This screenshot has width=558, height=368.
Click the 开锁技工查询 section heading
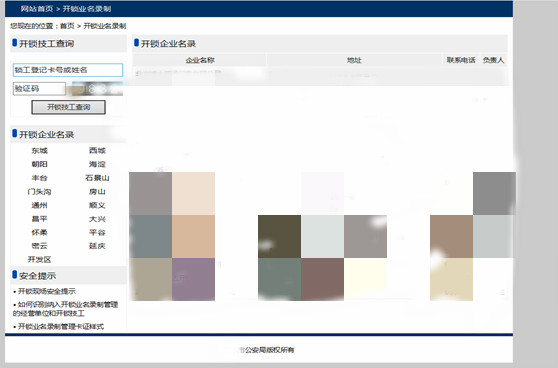coord(47,44)
